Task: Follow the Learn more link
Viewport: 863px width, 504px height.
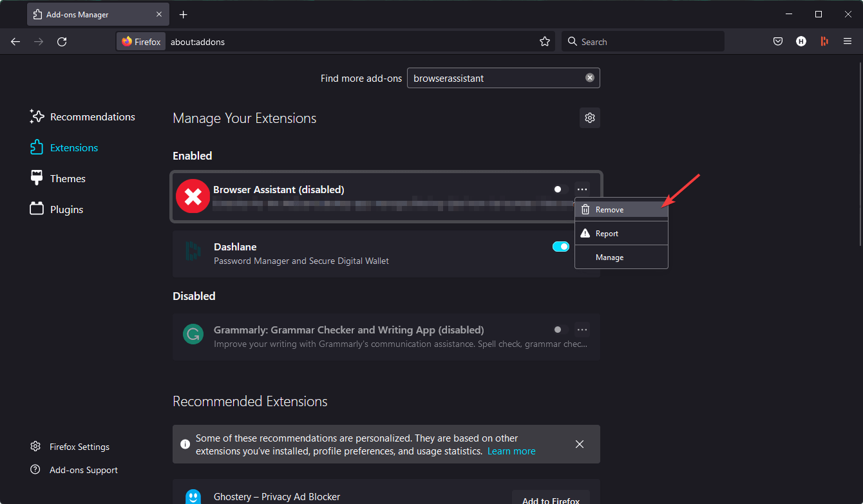Action: click(511, 451)
